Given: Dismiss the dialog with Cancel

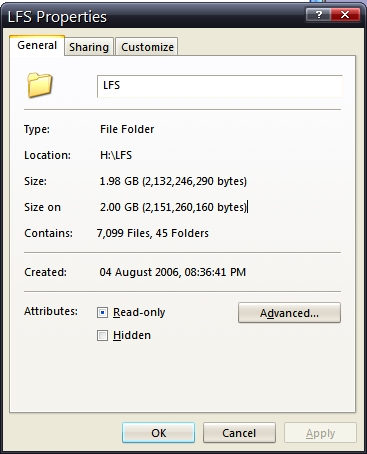Looking at the screenshot, I should point(239,433).
